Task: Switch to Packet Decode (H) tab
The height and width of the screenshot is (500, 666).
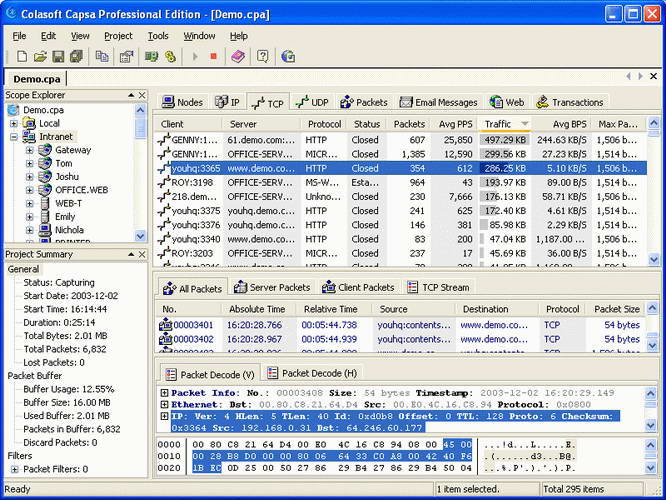Action: pos(312,373)
